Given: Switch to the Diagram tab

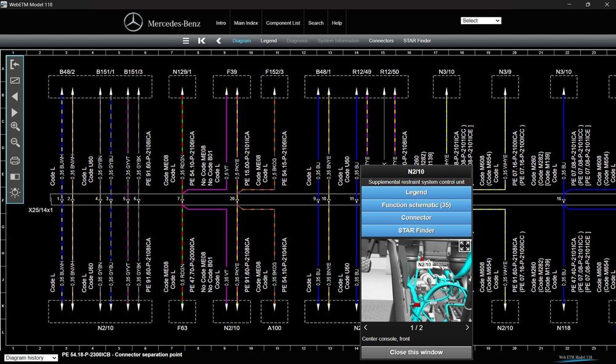Looking at the screenshot, I should [241, 41].
